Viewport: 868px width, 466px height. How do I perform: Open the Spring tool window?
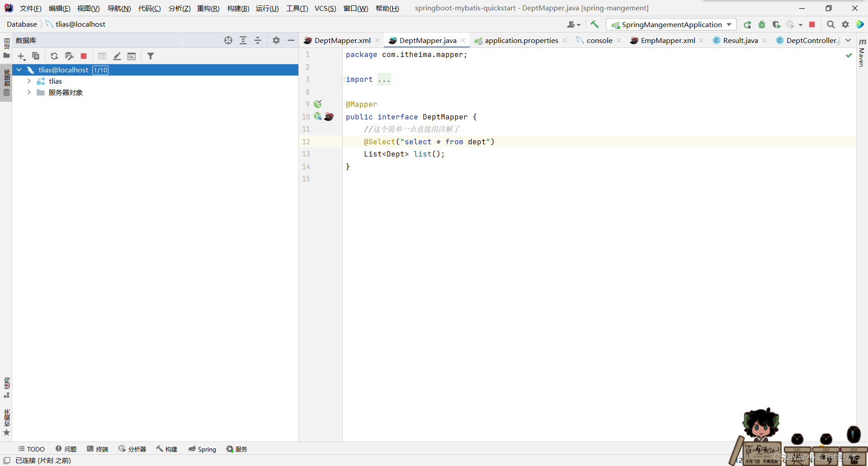coord(202,449)
